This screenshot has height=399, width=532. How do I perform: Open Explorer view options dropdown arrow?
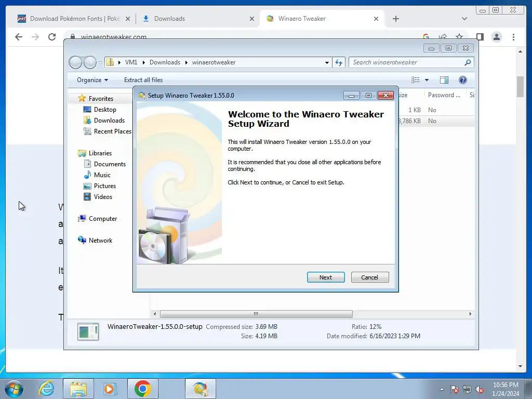[x=427, y=79]
